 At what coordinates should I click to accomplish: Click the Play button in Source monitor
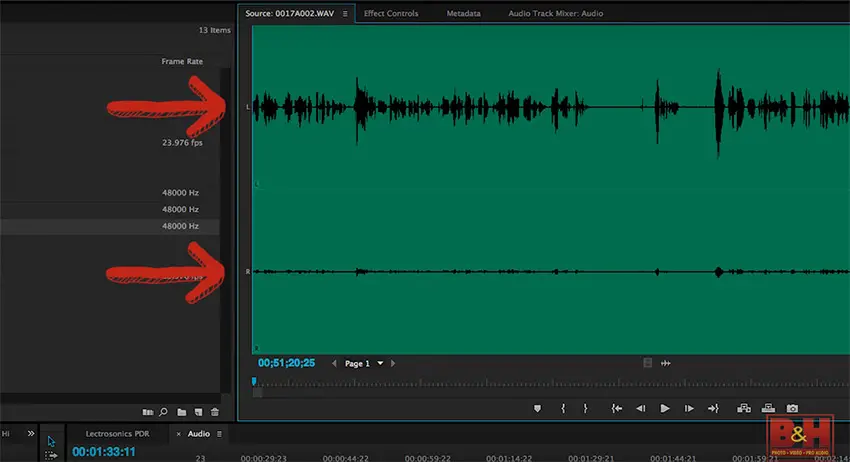pyautogui.click(x=665, y=408)
